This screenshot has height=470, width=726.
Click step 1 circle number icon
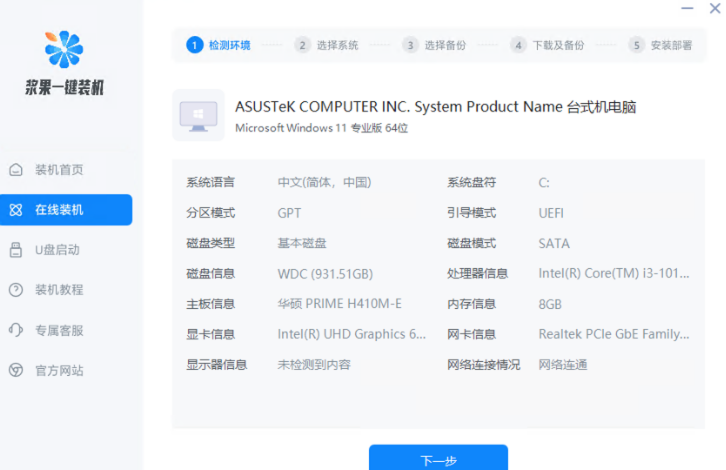(194, 45)
